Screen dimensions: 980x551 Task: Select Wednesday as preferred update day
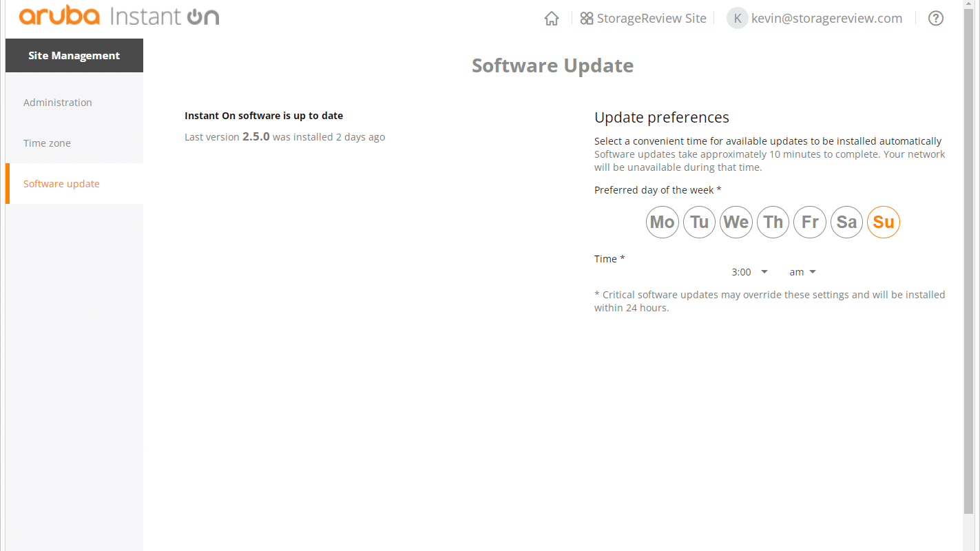pos(736,222)
